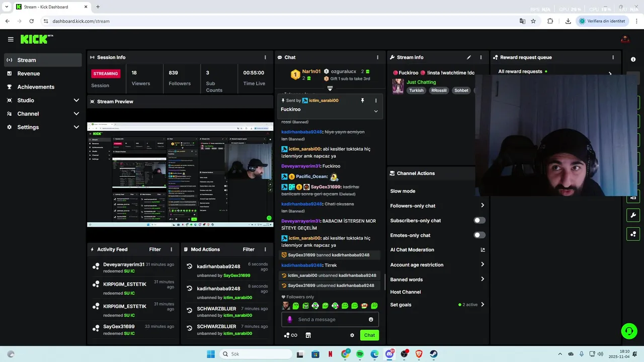The image size is (644, 362).
Task: Click Deveyarrayerim31 in Activity Feed
Action: click(x=124, y=264)
